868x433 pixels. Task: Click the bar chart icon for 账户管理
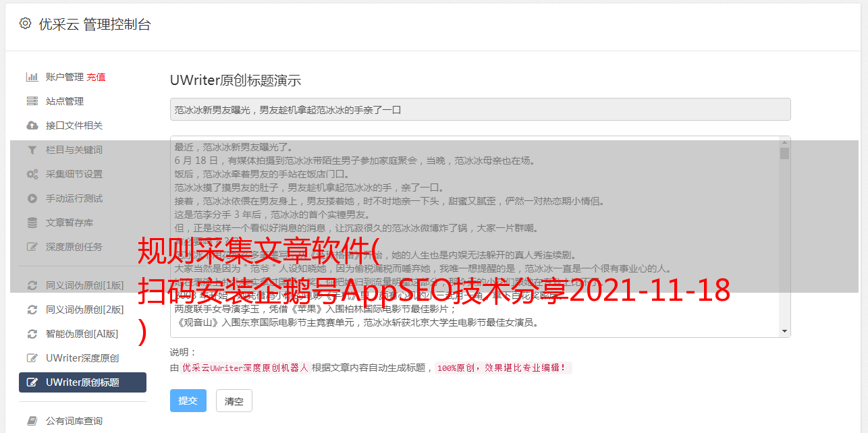[x=32, y=77]
